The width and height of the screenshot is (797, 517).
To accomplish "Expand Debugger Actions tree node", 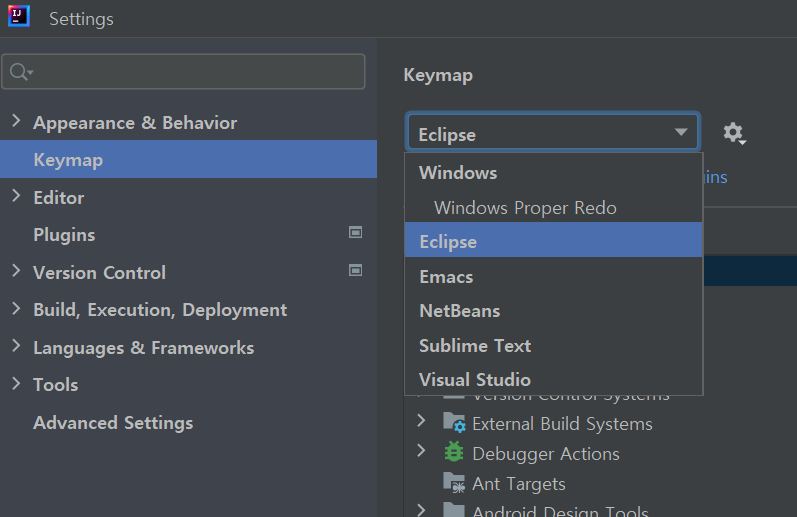I will [421, 450].
